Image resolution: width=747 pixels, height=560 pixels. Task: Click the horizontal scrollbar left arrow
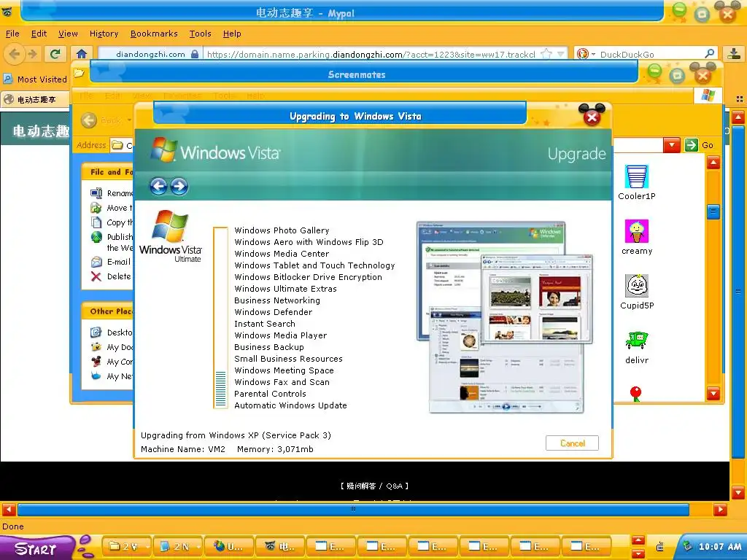tap(9, 510)
